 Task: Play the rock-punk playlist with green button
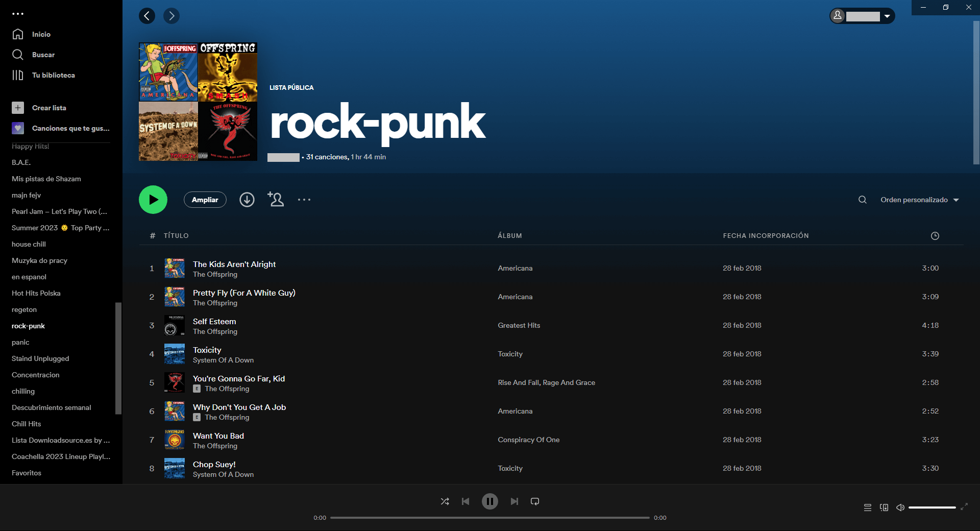coord(153,200)
